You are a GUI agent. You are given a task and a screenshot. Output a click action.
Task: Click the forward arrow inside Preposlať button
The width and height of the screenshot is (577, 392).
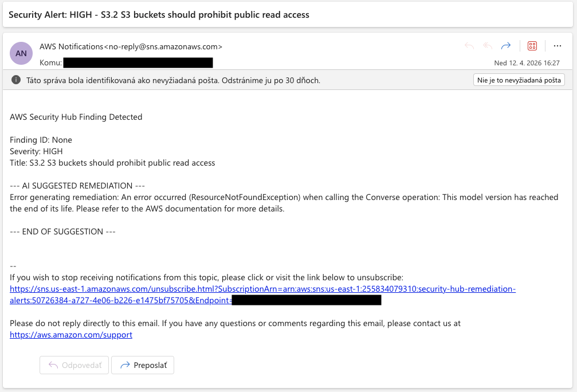tap(125, 364)
